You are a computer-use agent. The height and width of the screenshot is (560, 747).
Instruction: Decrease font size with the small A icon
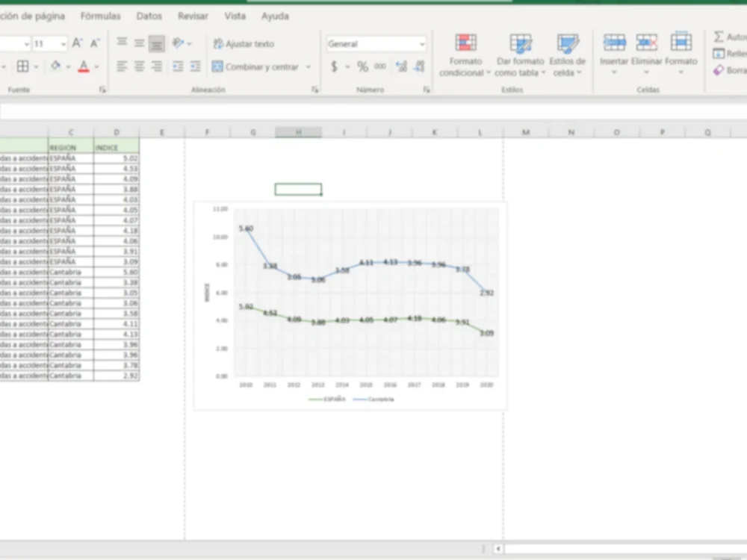(95, 43)
